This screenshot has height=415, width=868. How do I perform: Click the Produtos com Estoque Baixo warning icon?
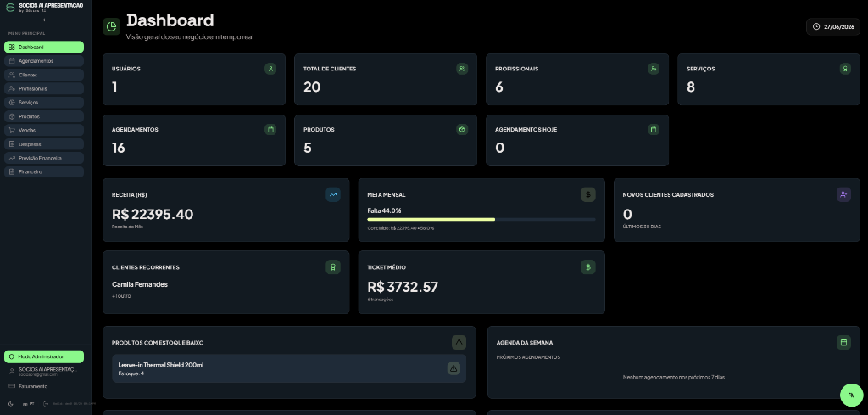459,342
